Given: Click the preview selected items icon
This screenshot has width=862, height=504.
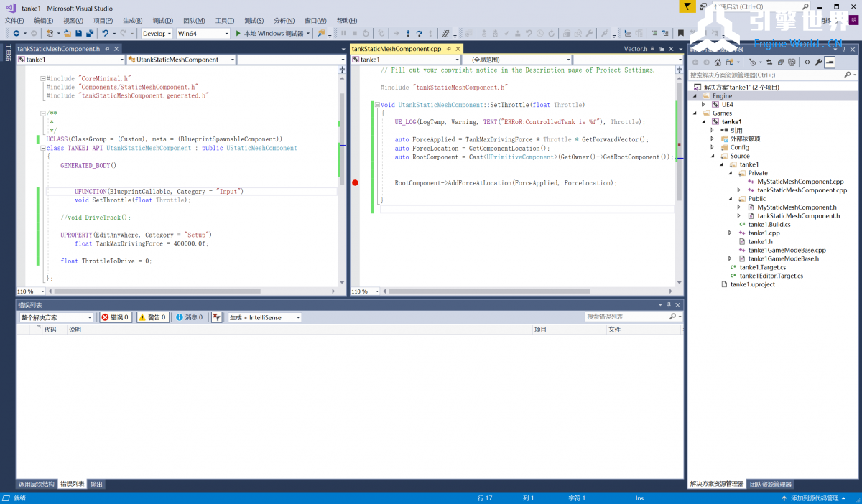Looking at the screenshot, I should pos(830,62).
